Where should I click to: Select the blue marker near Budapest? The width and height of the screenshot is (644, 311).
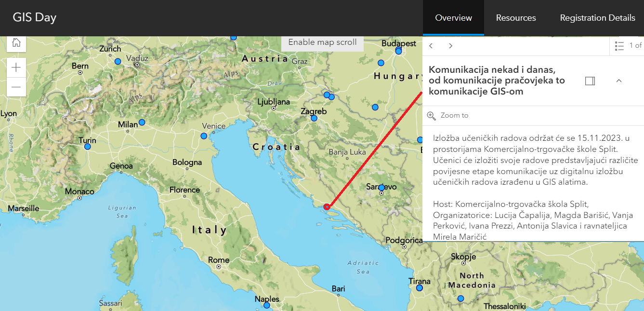coord(398,51)
